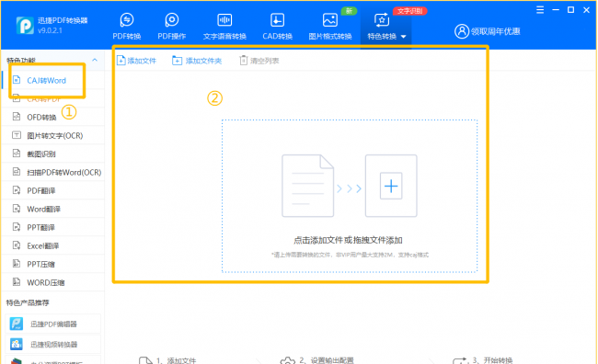Click the Word翻译 row icon

pos(17,208)
